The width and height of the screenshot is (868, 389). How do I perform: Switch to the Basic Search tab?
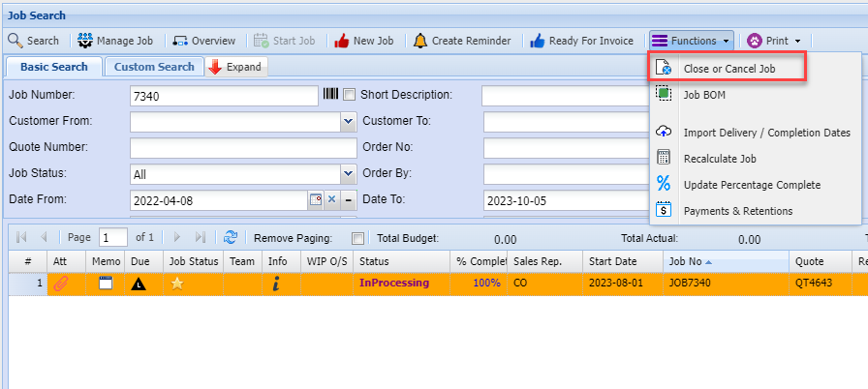(x=53, y=67)
